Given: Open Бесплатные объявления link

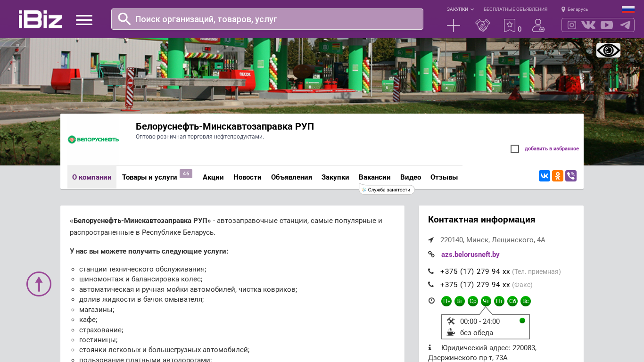Looking at the screenshot, I should [515, 9].
